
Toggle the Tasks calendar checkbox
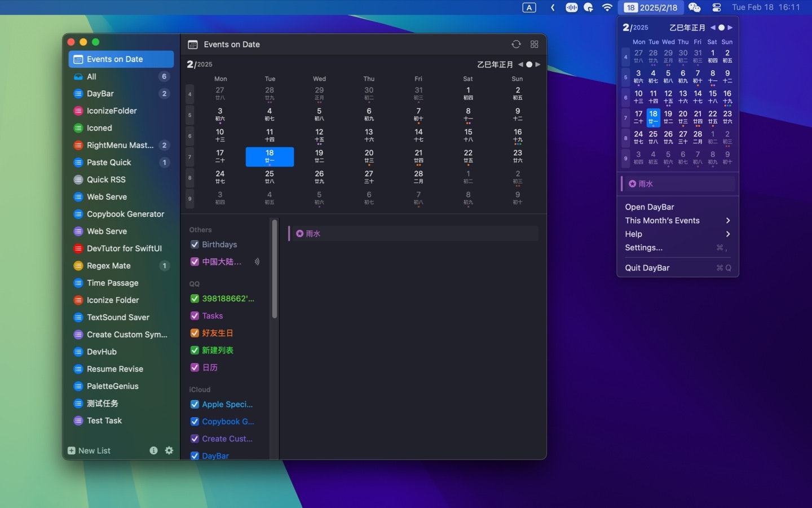tap(195, 316)
